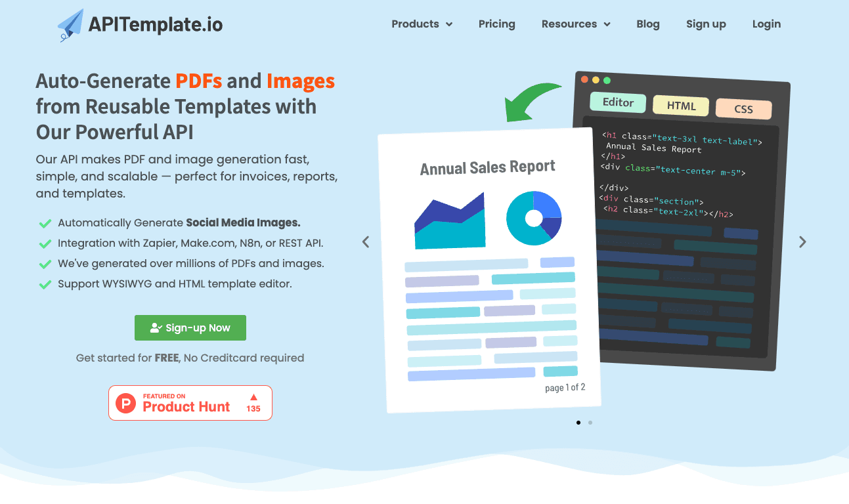Click the right carousel navigation arrow
The width and height of the screenshot is (849, 504).
[x=802, y=241]
